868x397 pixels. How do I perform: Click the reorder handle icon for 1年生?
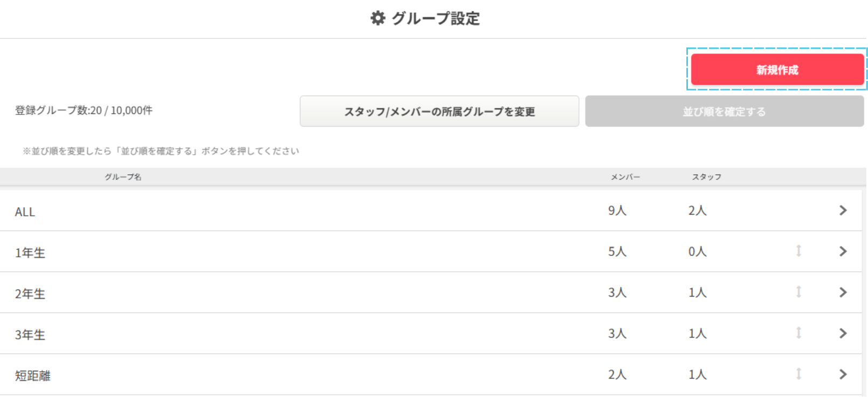click(x=799, y=251)
